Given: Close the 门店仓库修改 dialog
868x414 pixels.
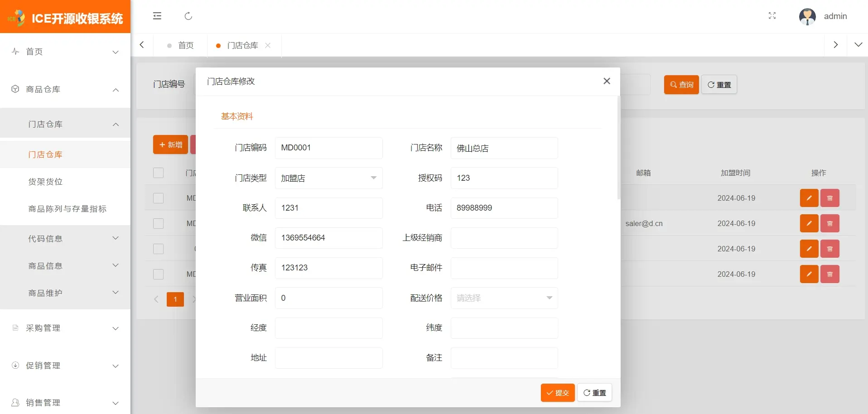Looking at the screenshot, I should (x=607, y=81).
